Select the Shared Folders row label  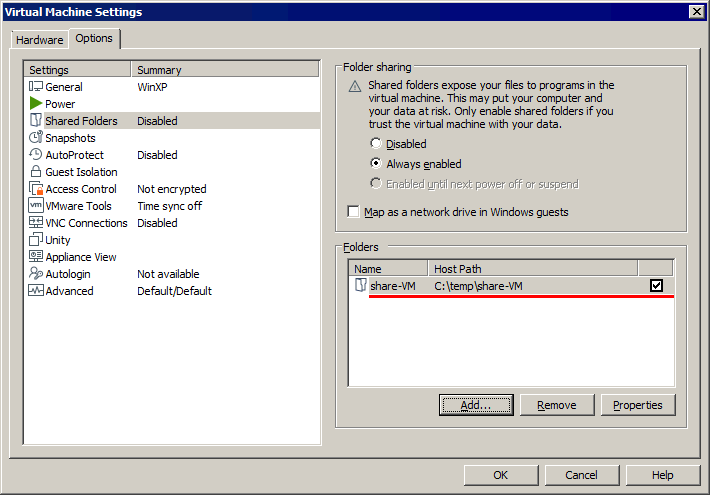(82, 121)
